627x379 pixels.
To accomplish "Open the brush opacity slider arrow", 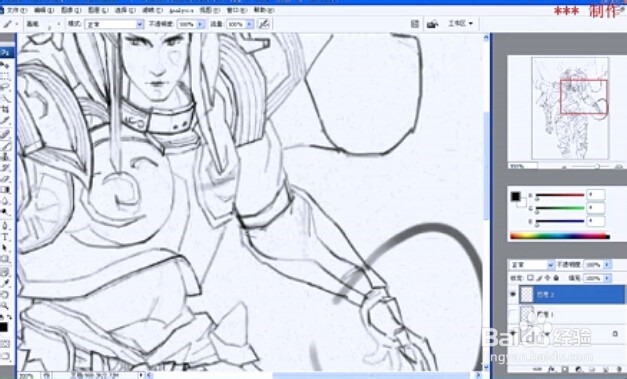I will coord(201,24).
